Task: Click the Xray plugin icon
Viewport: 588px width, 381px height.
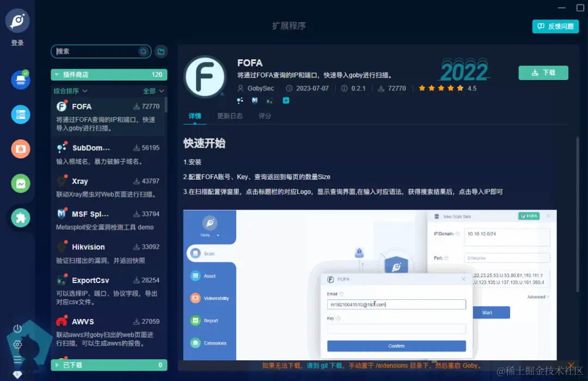Action: (62, 181)
